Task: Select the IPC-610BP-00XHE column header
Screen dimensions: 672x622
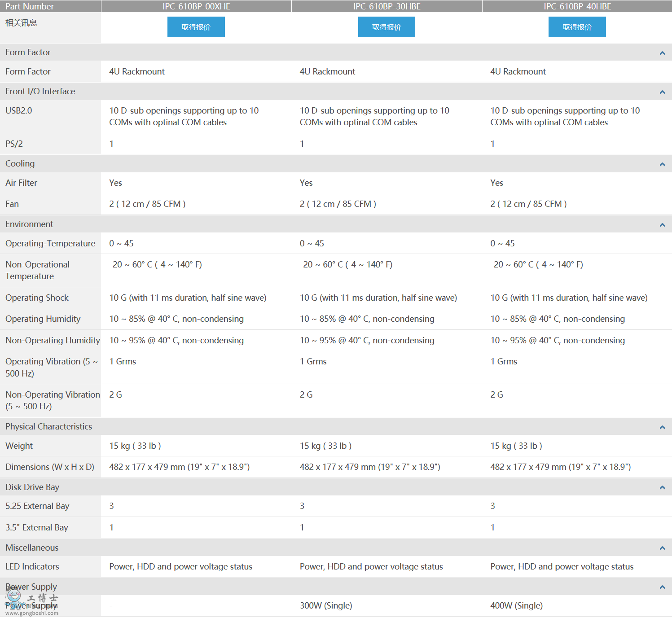Action: coord(196,6)
